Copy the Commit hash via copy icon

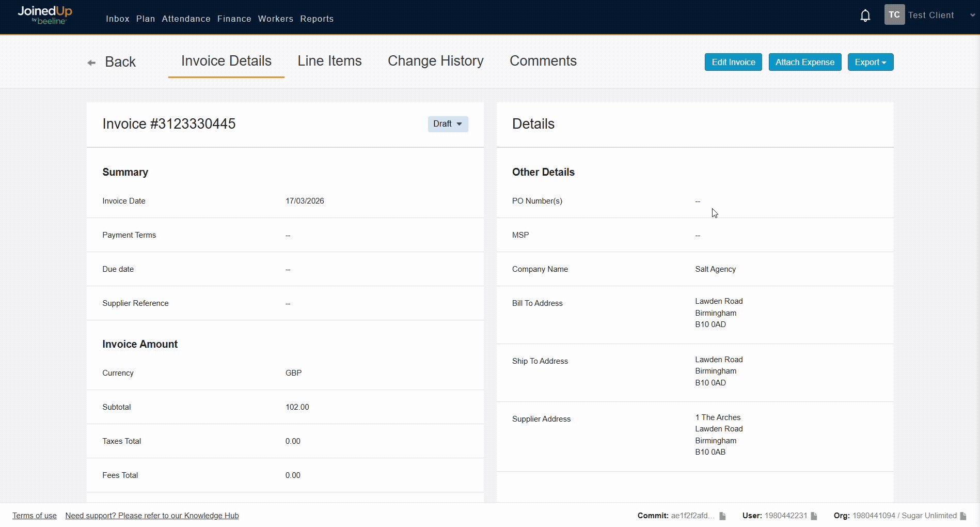(723, 516)
